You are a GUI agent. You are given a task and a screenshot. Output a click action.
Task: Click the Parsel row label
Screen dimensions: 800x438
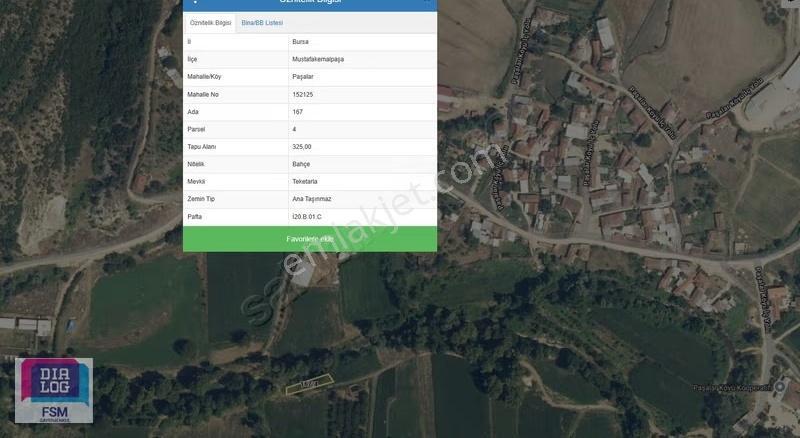coord(196,129)
